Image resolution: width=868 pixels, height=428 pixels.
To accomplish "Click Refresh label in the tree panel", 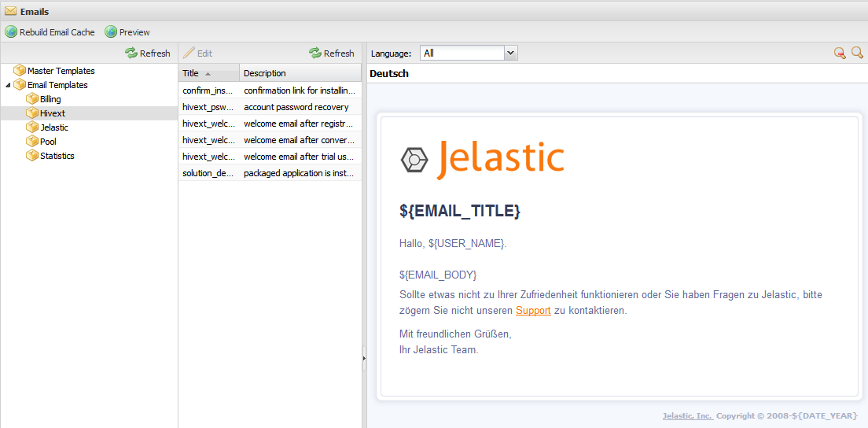I will point(155,53).
